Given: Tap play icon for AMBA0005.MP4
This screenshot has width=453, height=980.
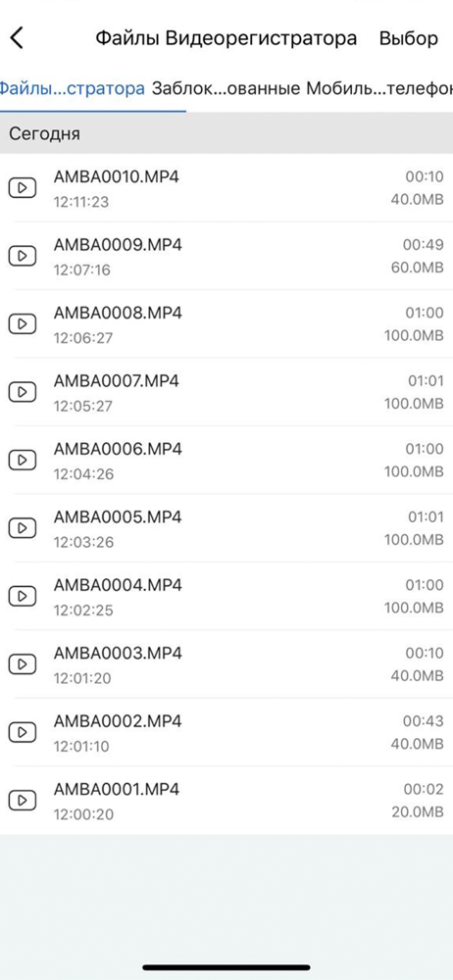Looking at the screenshot, I should (x=22, y=527).
